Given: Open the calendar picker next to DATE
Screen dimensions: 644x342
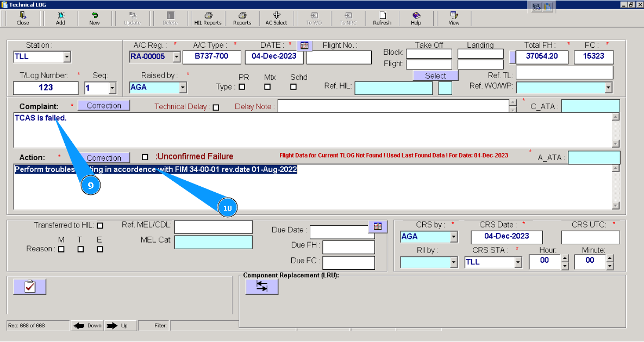Looking at the screenshot, I should [304, 46].
